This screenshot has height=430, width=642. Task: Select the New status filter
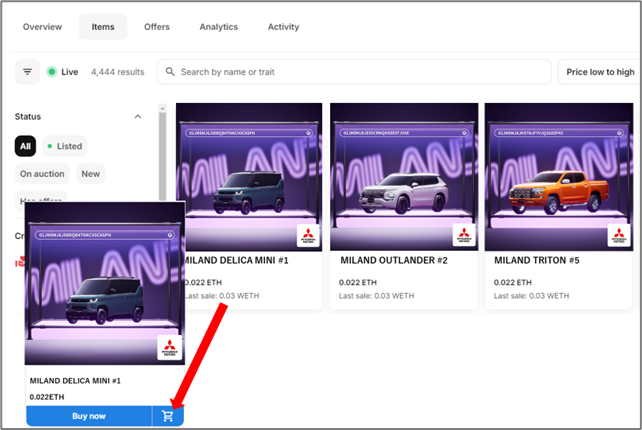[90, 174]
